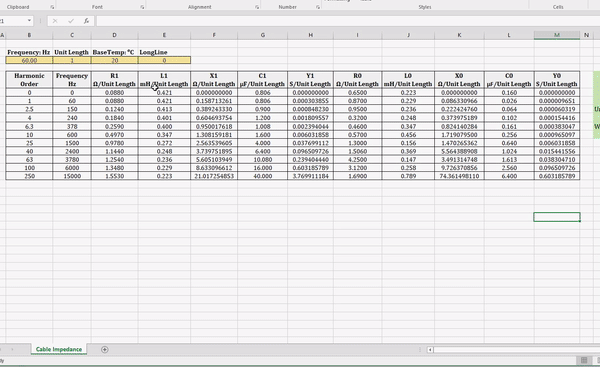
Task: Click L0 cell 0.456
Action: click(408, 135)
